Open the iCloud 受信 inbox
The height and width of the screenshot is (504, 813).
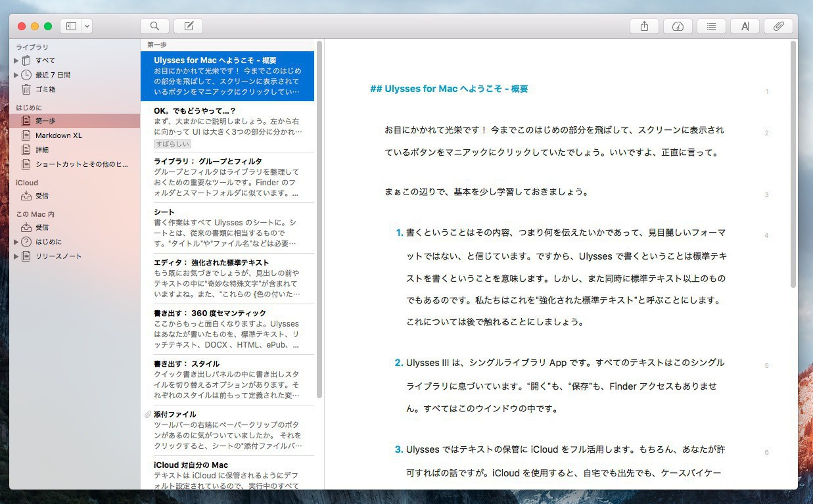[x=41, y=196]
